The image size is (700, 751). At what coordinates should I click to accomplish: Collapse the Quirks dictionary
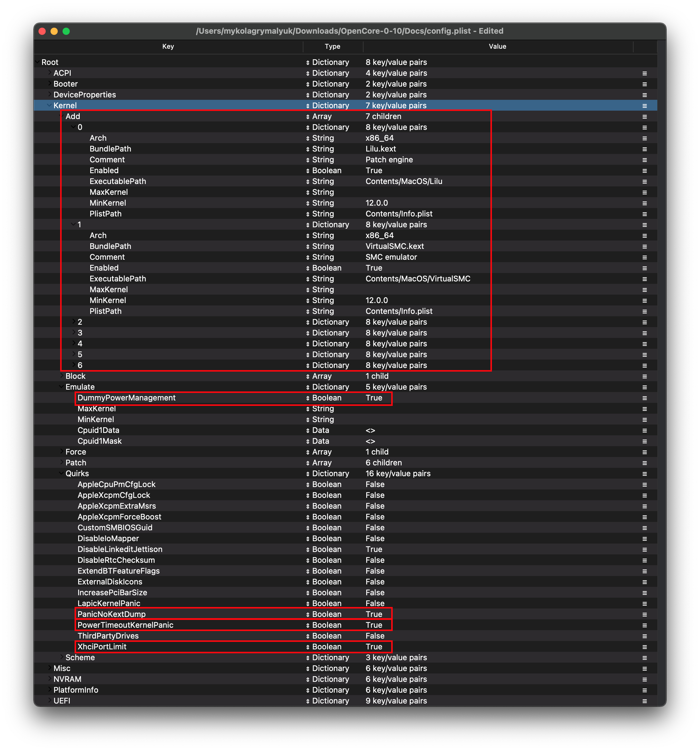(x=61, y=473)
